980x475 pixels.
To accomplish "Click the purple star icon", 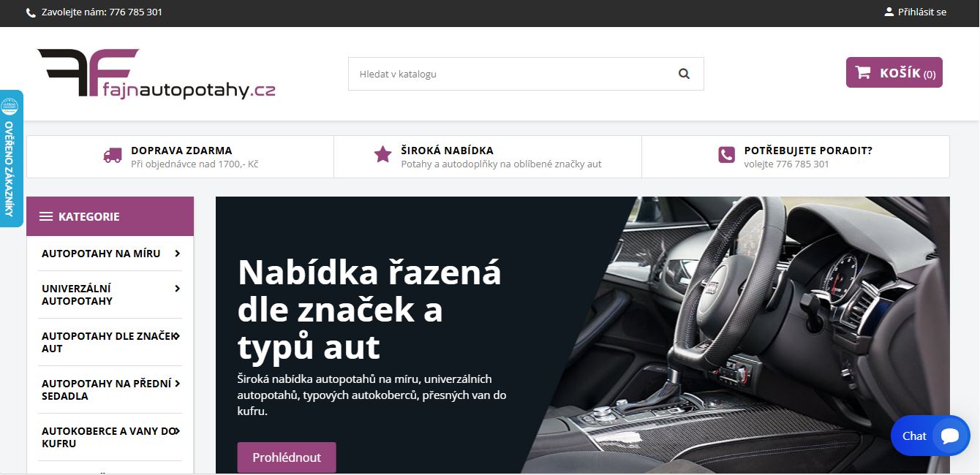I will [x=382, y=154].
